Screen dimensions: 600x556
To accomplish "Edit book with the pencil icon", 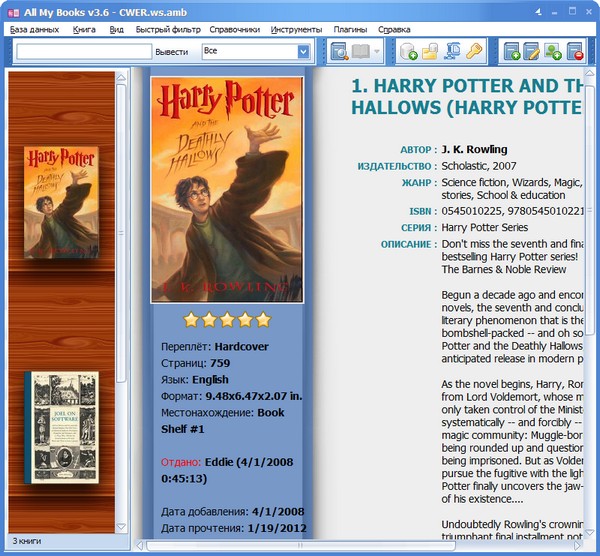I will [532, 51].
